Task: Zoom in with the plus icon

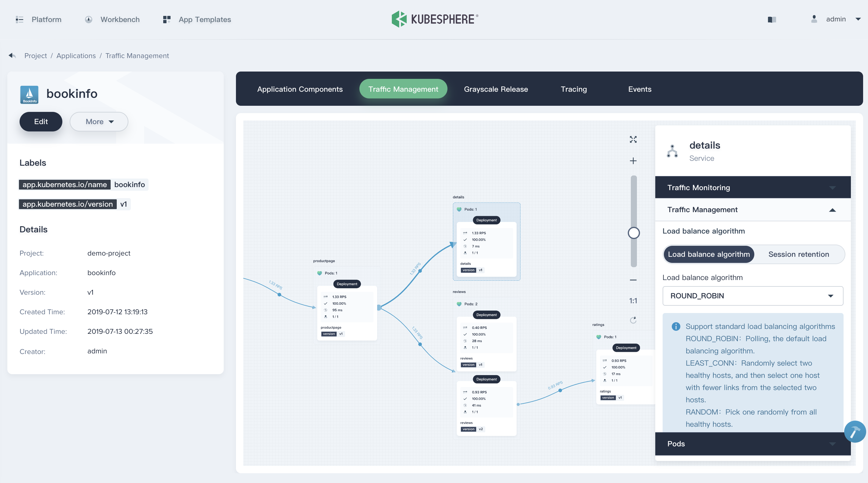Action: pyautogui.click(x=633, y=161)
